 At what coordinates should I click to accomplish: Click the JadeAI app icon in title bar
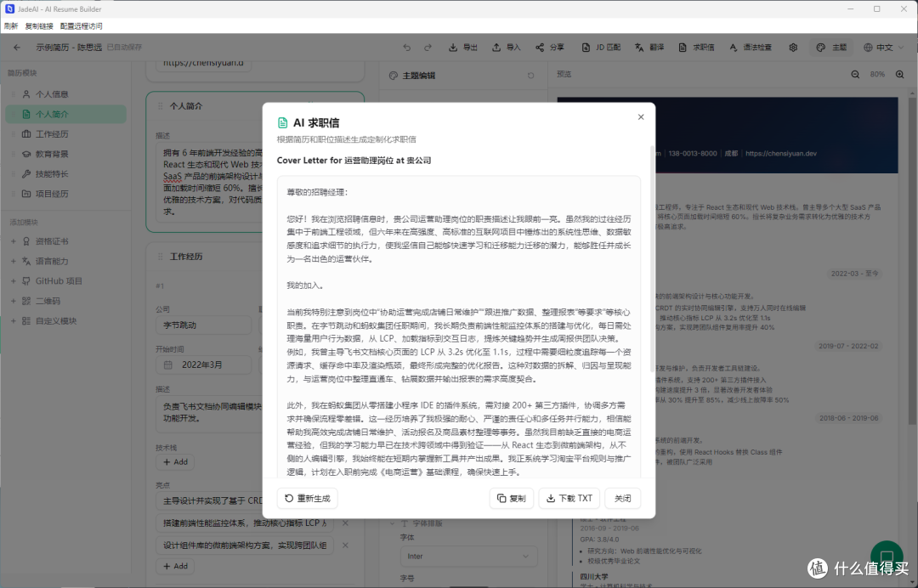pos(9,8)
